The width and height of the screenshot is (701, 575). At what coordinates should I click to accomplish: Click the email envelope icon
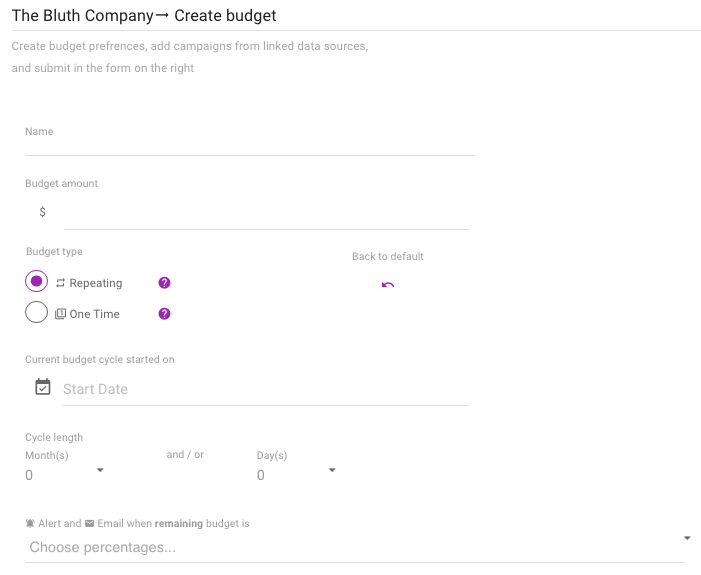(89, 523)
